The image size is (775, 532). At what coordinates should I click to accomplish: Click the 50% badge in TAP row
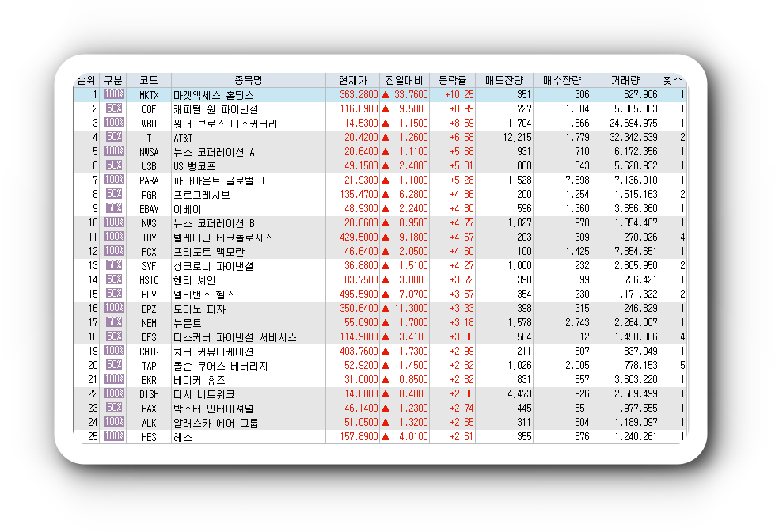point(114,364)
